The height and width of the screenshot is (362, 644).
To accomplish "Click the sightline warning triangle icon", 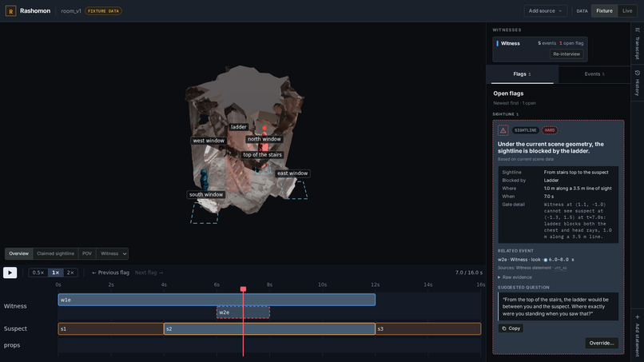I will coord(503,130).
